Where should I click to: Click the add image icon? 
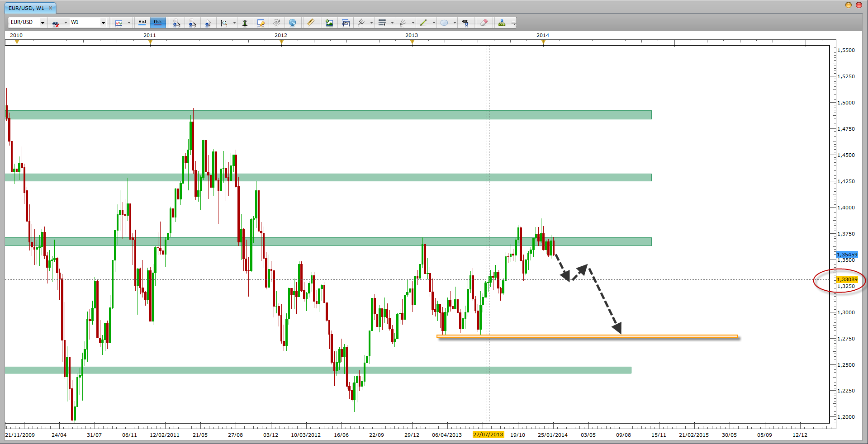tap(329, 23)
